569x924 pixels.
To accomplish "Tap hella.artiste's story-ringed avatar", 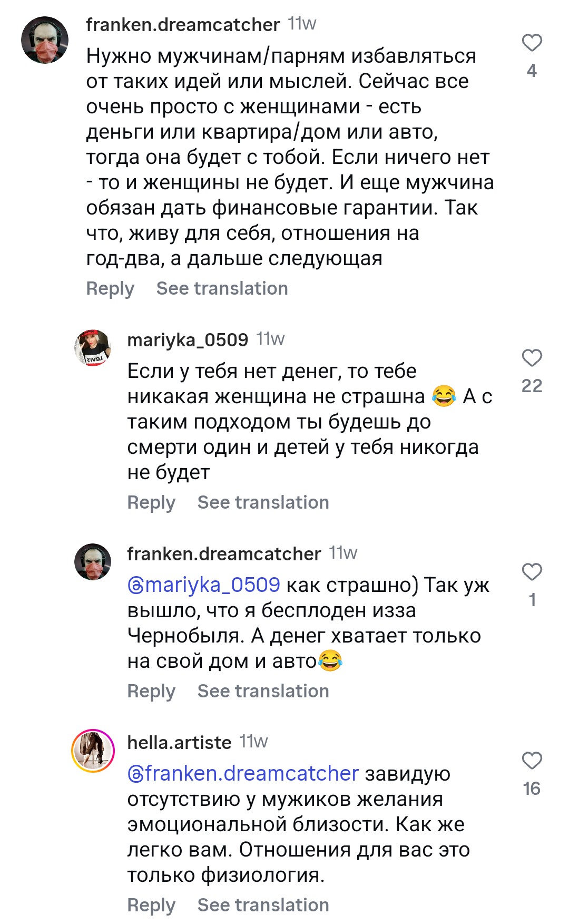I will point(93,751).
